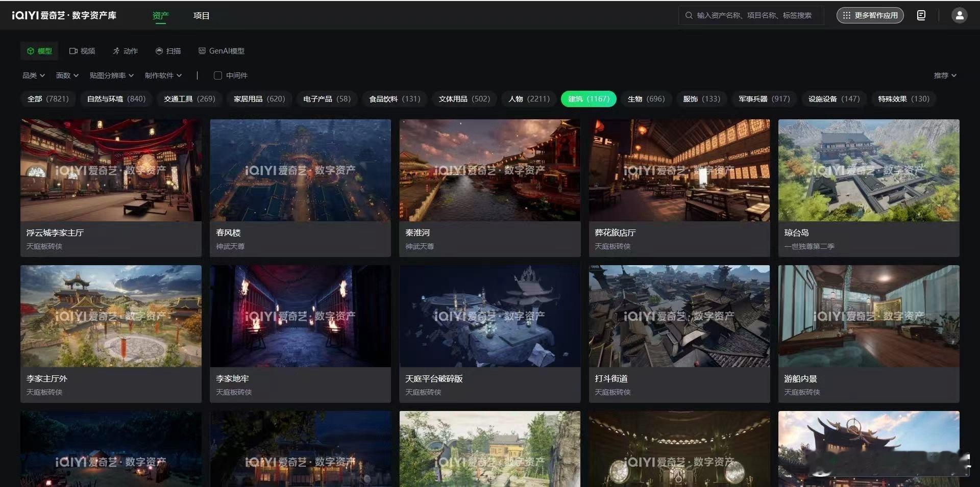This screenshot has height=487, width=980.
Task: Click the 更多智作应用 button
Action: [870, 15]
